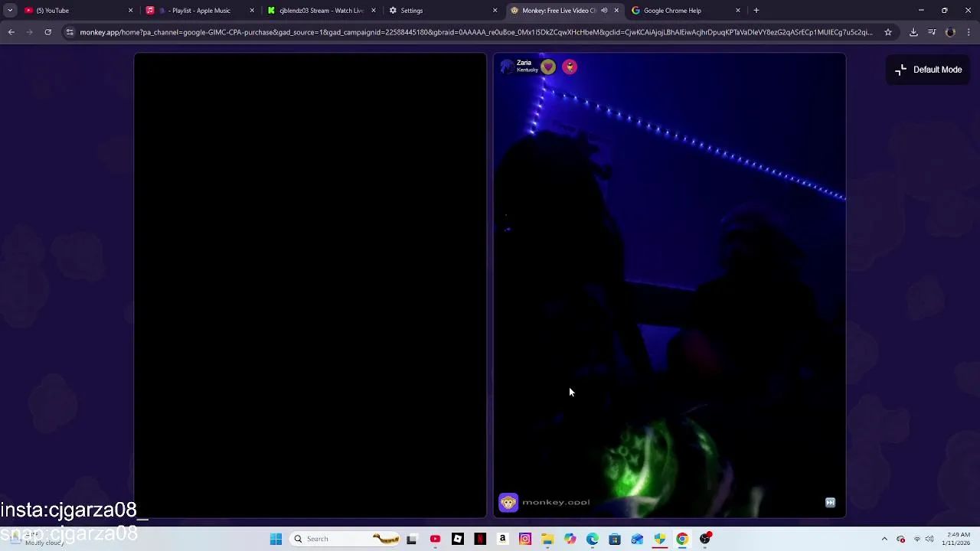The image size is (980, 551).
Task: Open YouTube app from taskbar
Action: [435, 539]
